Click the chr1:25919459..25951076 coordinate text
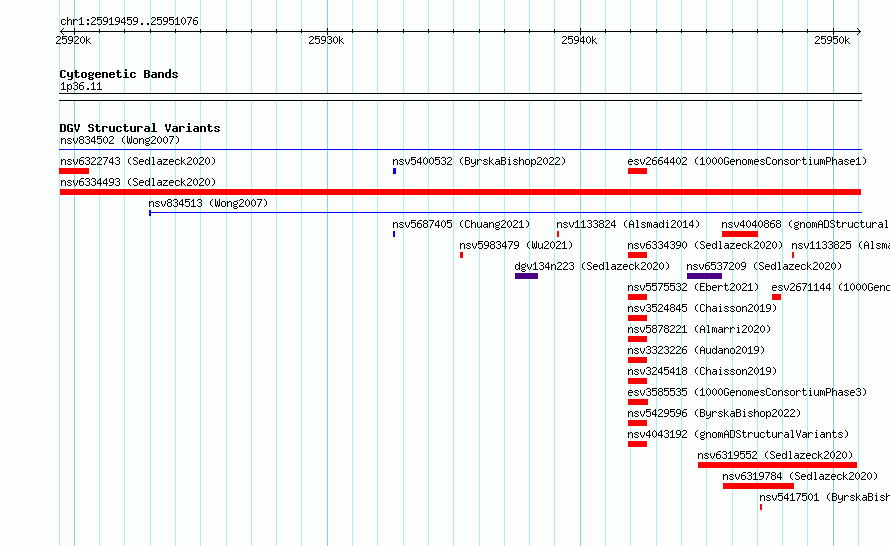 (129, 22)
